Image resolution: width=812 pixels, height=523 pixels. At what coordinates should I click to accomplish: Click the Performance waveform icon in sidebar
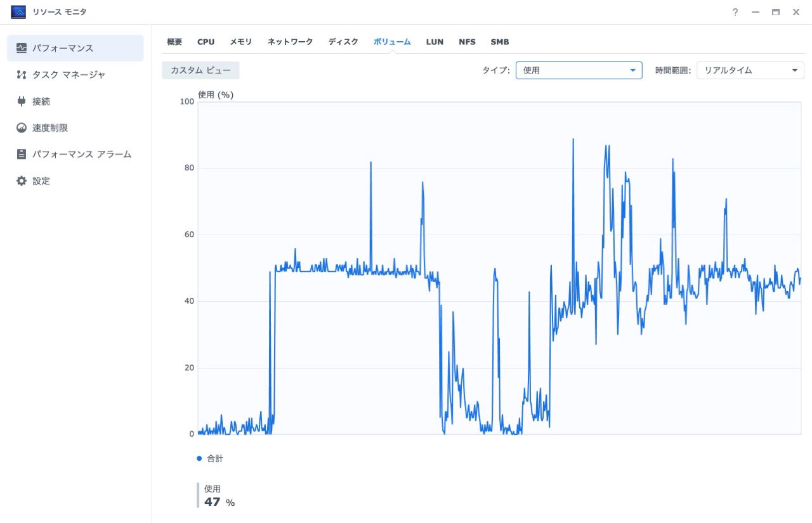point(22,48)
